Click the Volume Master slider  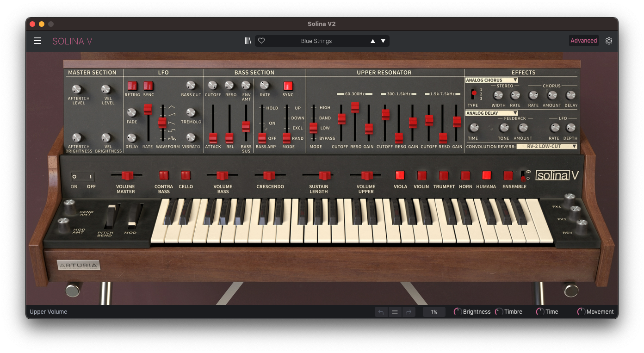point(127,175)
